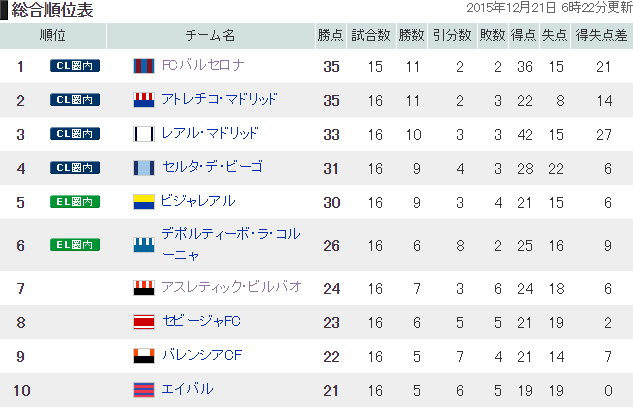Open the ビジャレアル team link
Viewport: 633px width, 407px height.
[198, 201]
